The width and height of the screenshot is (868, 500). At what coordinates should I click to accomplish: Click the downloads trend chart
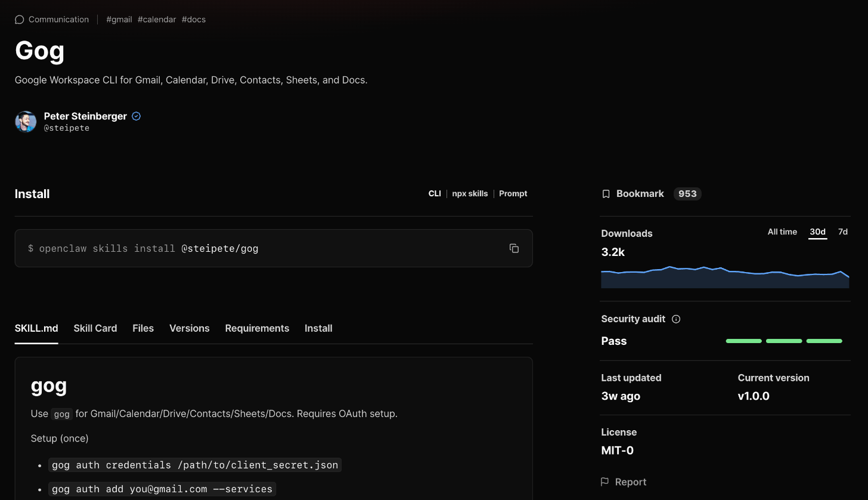[x=725, y=277]
